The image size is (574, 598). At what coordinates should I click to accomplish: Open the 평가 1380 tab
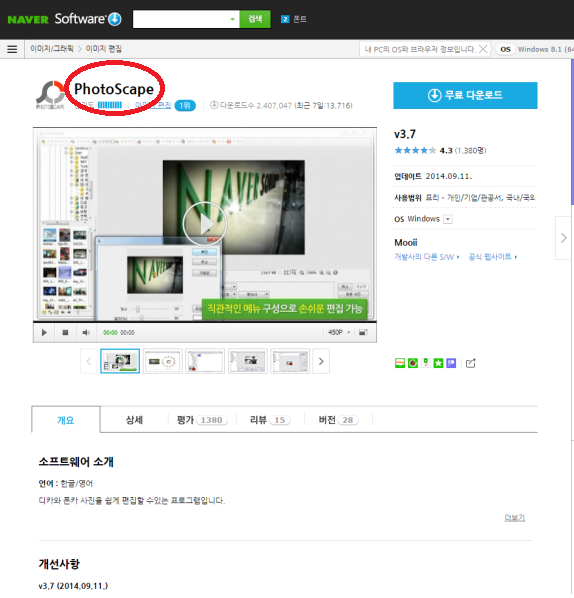pos(202,420)
